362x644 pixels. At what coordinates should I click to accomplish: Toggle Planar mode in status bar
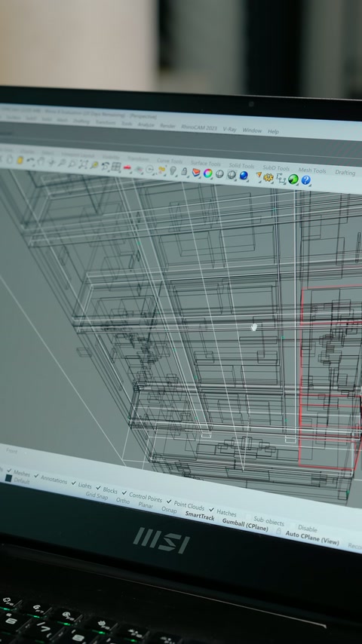coord(146,505)
